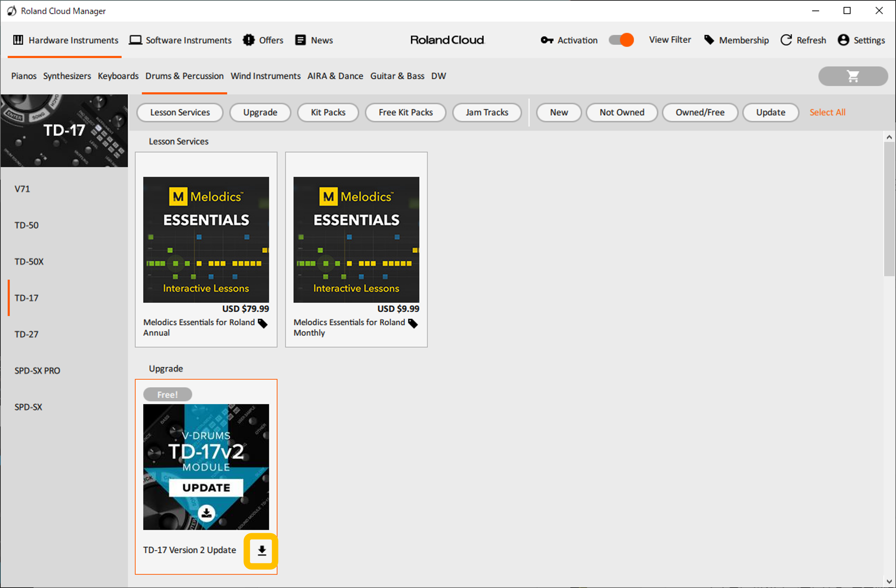The width and height of the screenshot is (896, 588).
Task: Click the Membership tag icon
Action: (709, 40)
